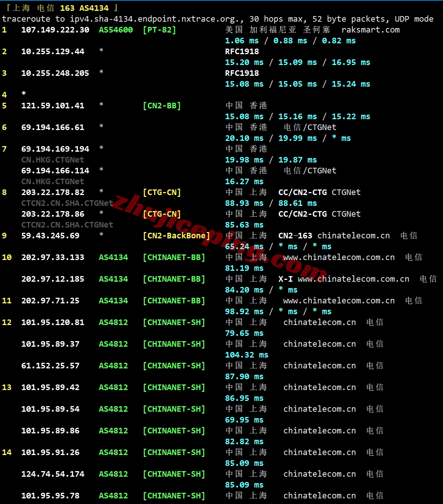Select IP 101.95.89.37
Screen dimensions: 443x504
(x=50, y=344)
